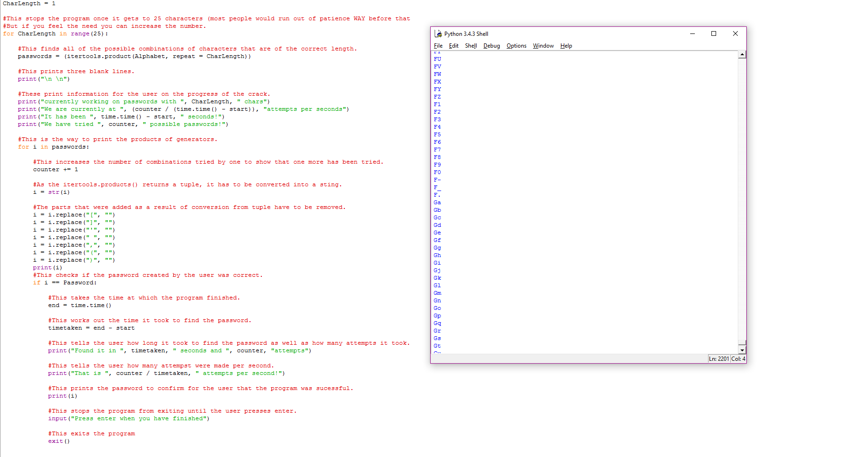Open the Debug menu
The width and height of the screenshot is (868, 457).
tap(491, 46)
